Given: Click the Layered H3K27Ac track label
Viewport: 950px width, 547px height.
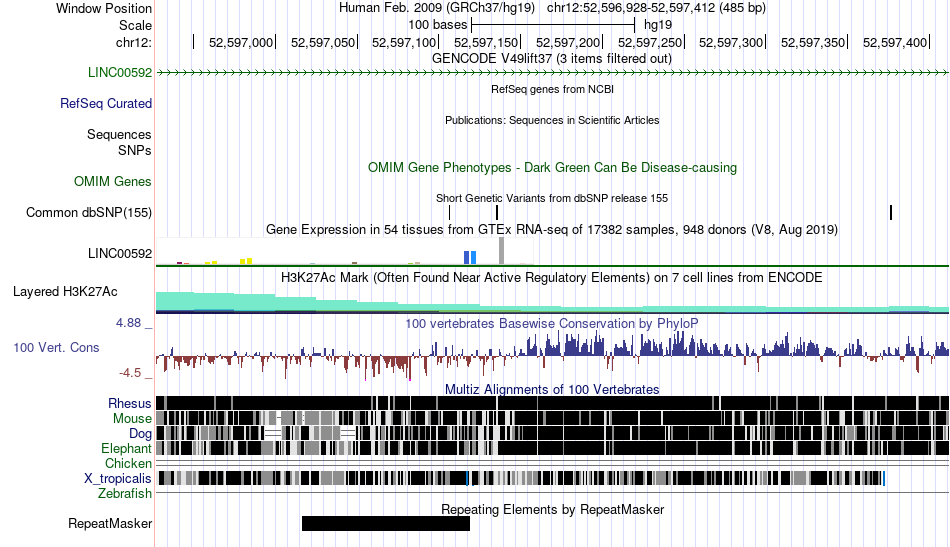Looking at the screenshot, I should (65, 291).
